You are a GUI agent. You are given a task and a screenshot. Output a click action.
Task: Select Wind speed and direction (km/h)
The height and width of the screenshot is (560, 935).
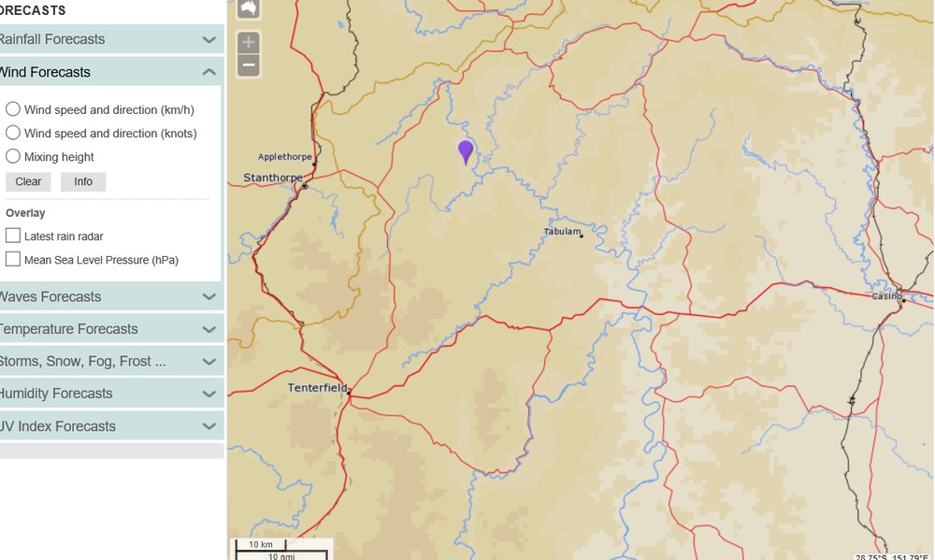tap(13, 109)
